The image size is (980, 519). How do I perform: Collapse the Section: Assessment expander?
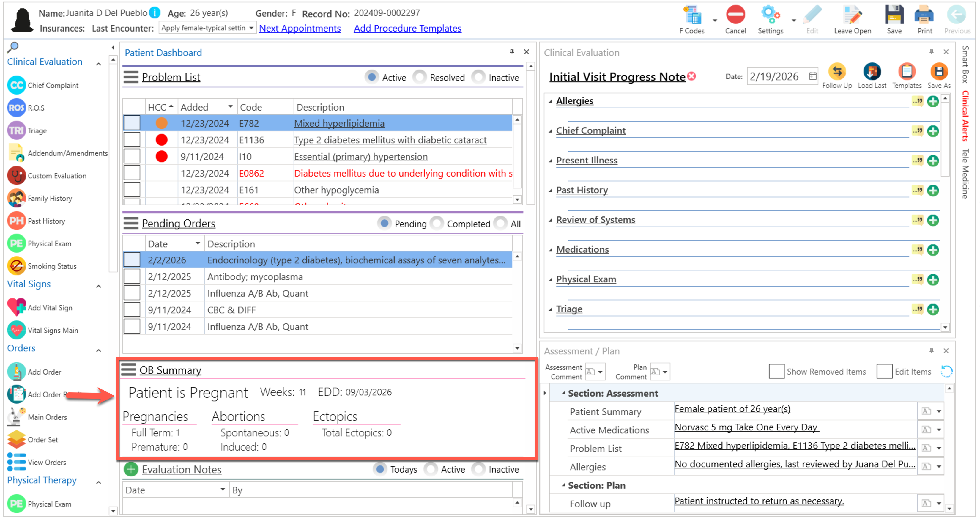pos(563,393)
